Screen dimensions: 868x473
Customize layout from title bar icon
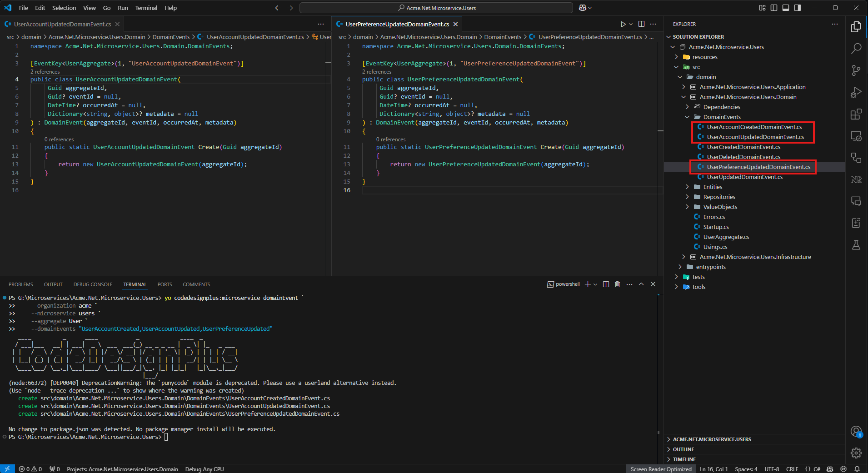click(x=762, y=8)
